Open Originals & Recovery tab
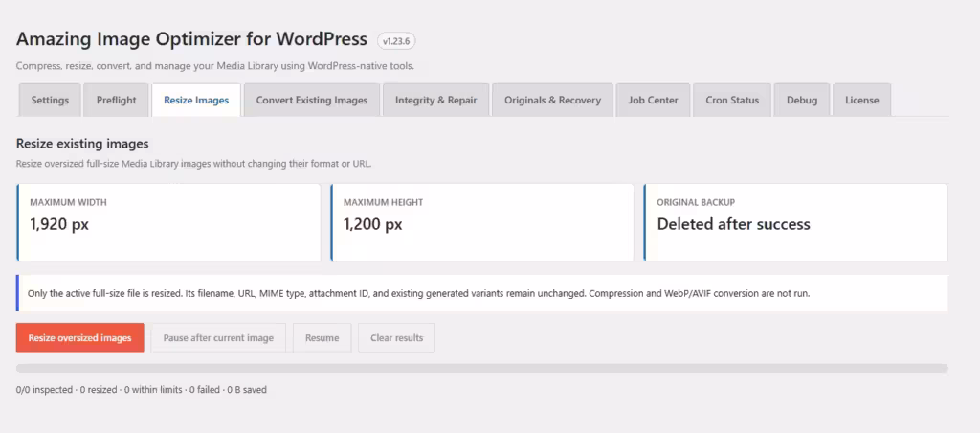The height and width of the screenshot is (433, 980). coord(552,101)
